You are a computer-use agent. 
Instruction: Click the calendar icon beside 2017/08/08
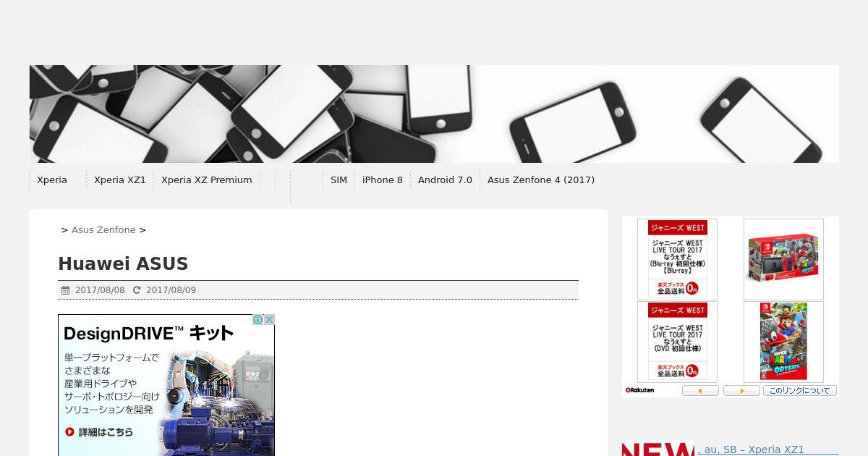(x=65, y=290)
